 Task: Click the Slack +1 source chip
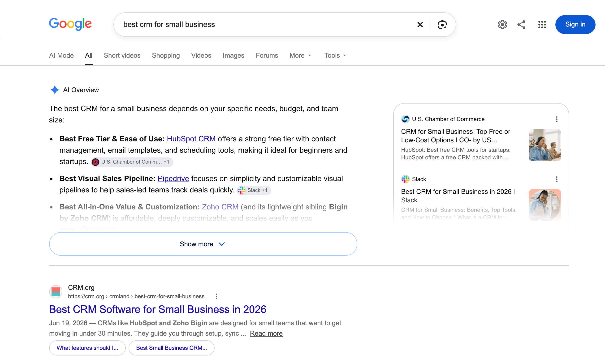[x=254, y=190]
